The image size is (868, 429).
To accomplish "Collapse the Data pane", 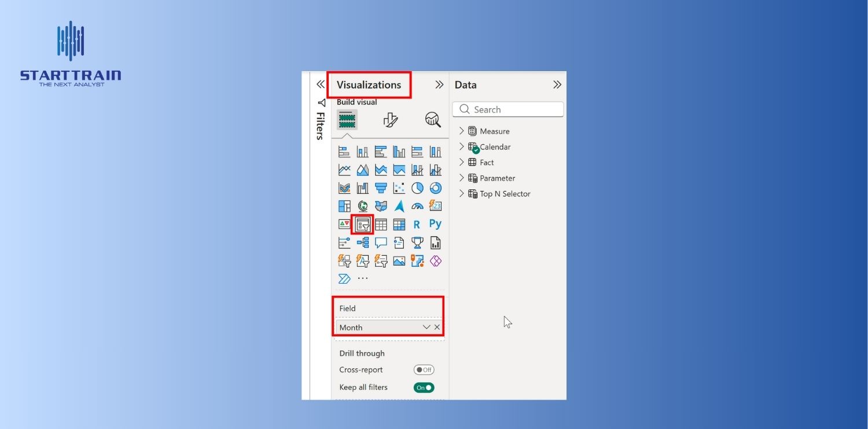I will point(557,85).
